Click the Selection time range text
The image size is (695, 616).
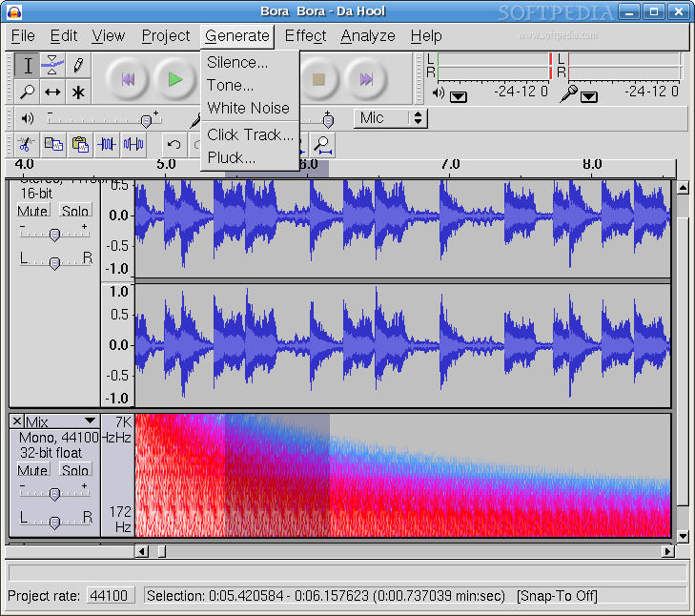326,596
